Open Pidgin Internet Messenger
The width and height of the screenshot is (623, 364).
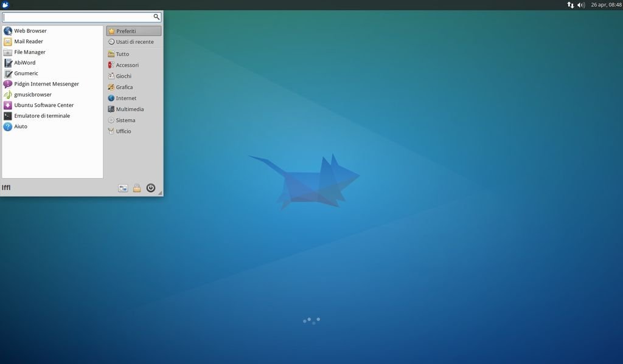coord(46,84)
